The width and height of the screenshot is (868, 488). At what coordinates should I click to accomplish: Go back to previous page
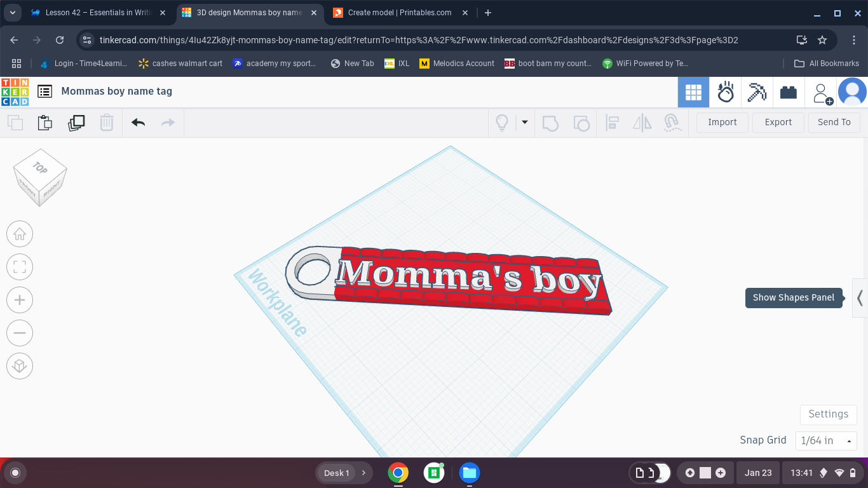(x=15, y=40)
